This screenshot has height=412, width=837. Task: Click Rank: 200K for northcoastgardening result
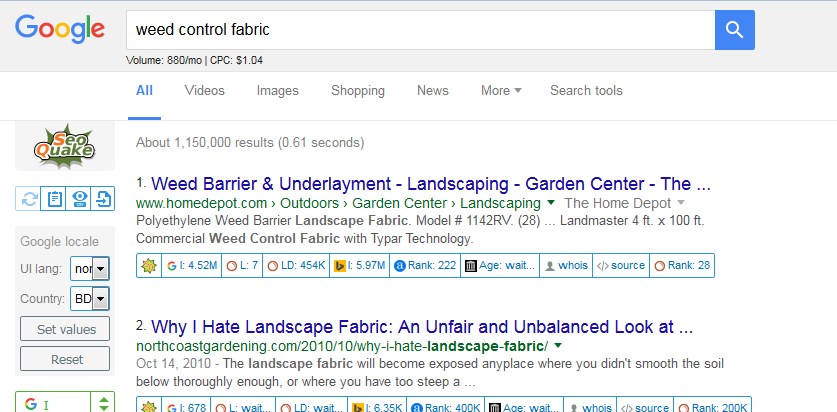(x=712, y=407)
